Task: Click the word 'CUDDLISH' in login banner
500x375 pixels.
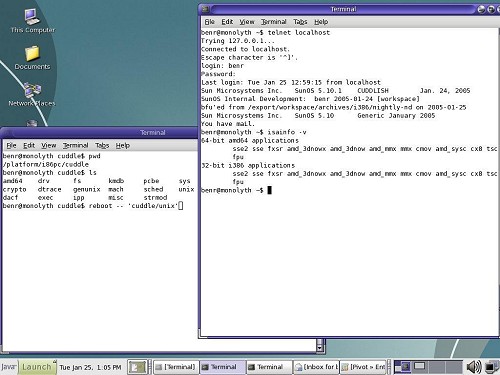Action: pyautogui.click(x=373, y=91)
